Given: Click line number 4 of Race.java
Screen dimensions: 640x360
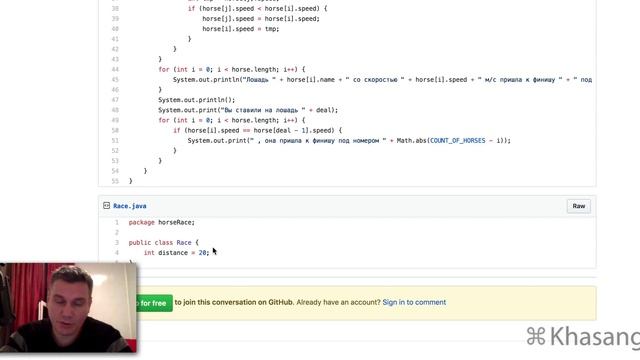Looking at the screenshot, I should click(x=117, y=253).
